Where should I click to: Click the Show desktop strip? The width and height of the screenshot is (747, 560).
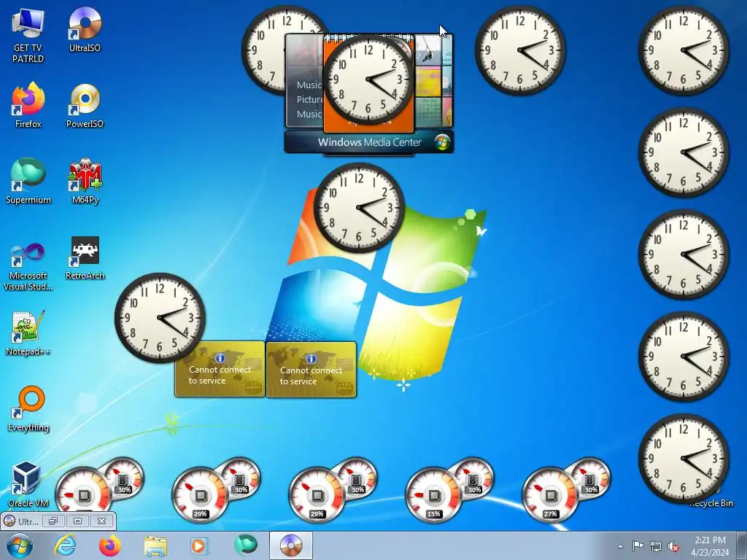point(742,546)
